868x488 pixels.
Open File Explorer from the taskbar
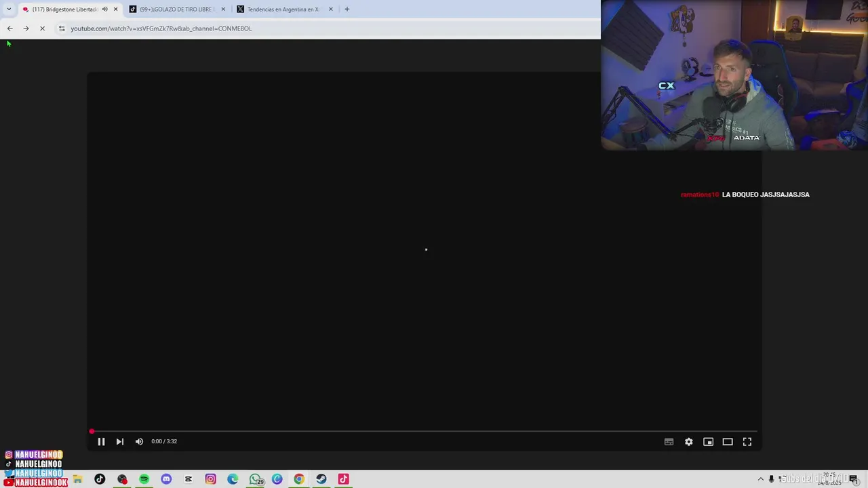(77, 479)
